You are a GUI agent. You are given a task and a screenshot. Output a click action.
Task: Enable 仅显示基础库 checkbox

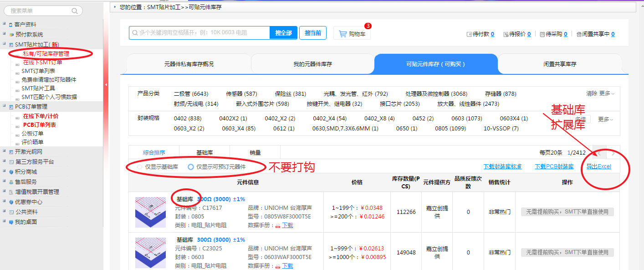coord(139,167)
